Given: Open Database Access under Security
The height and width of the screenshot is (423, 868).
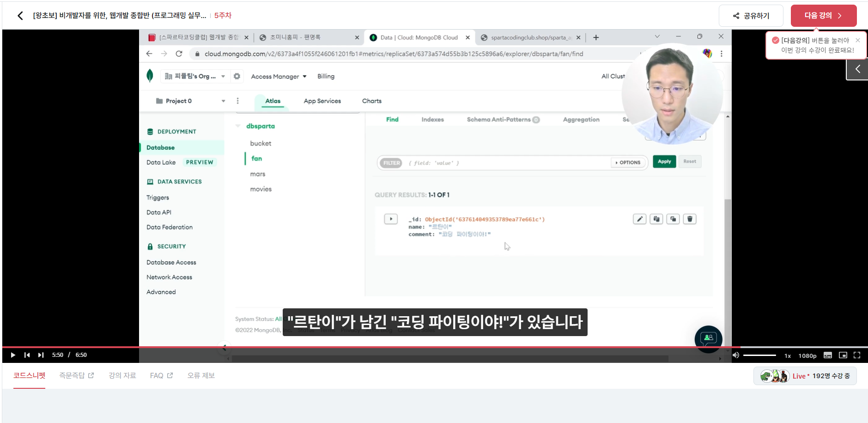Looking at the screenshot, I should click(x=171, y=262).
